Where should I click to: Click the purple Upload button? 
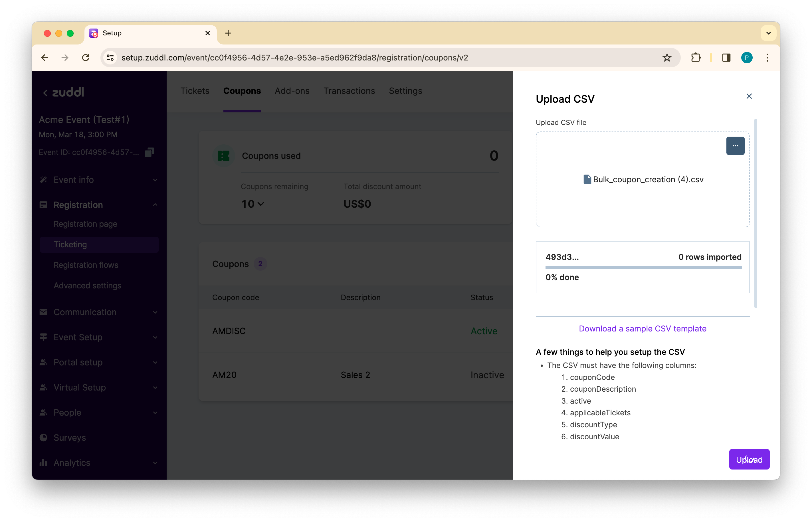749,459
